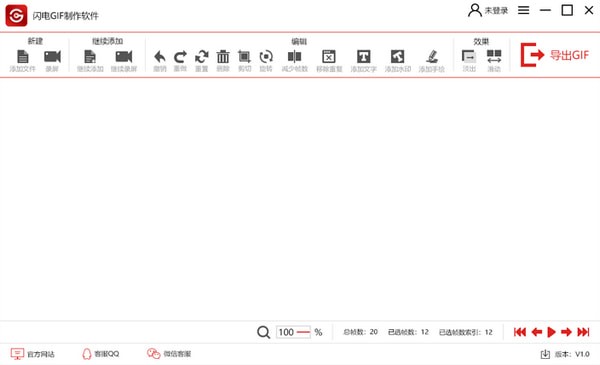Image resolution: width=600 pixels, height=365 pixels.
Task: Click the 减少帧数 reduce frames icon
Action: pos(294,57)
